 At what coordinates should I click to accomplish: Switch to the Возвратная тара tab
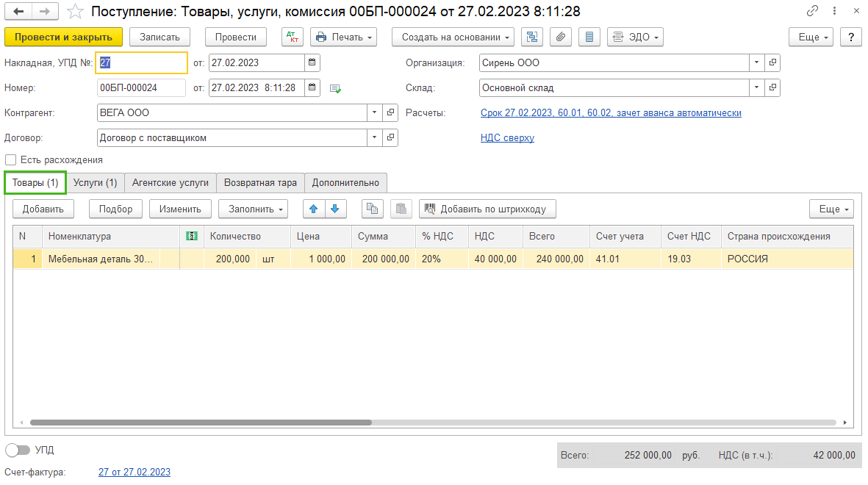[x=260, y=183]
